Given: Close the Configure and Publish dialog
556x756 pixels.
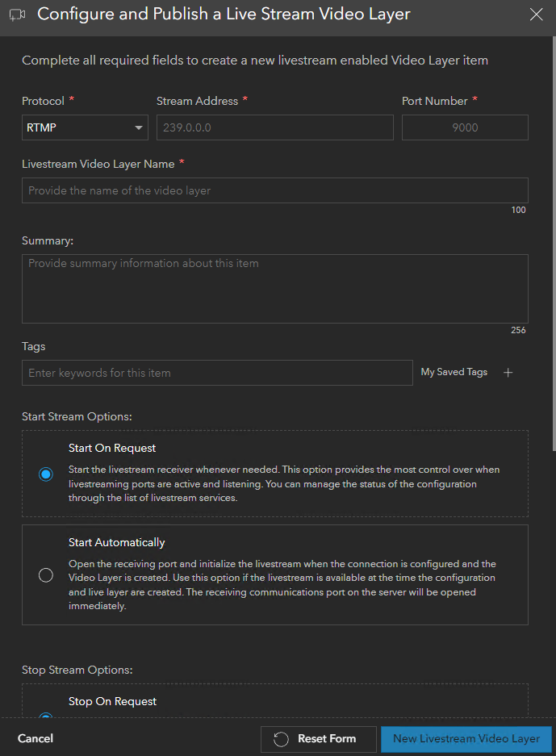Looking at the screenshot, I should pyautogui.click(x=536, y=15).
